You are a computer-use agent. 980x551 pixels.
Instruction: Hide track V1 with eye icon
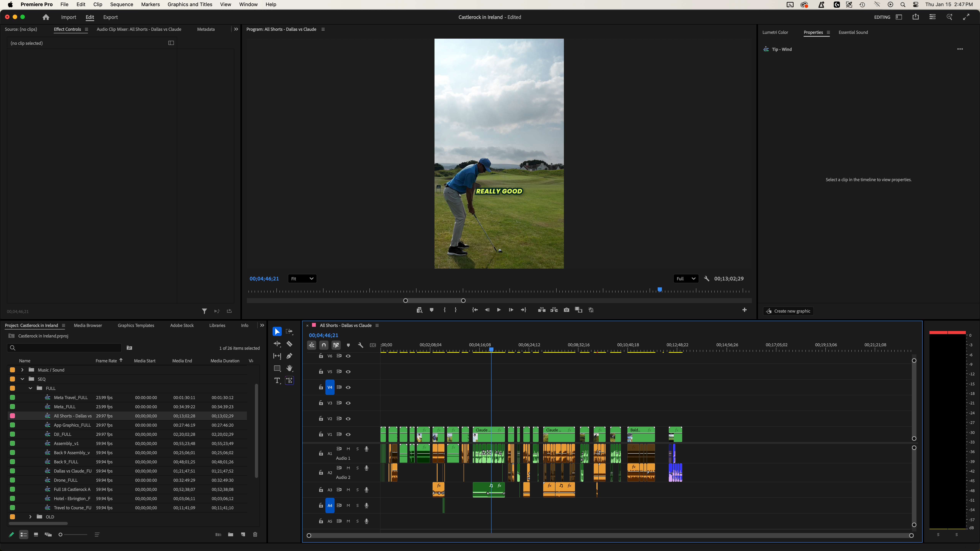pyautogui.click(x=348, y=434)
